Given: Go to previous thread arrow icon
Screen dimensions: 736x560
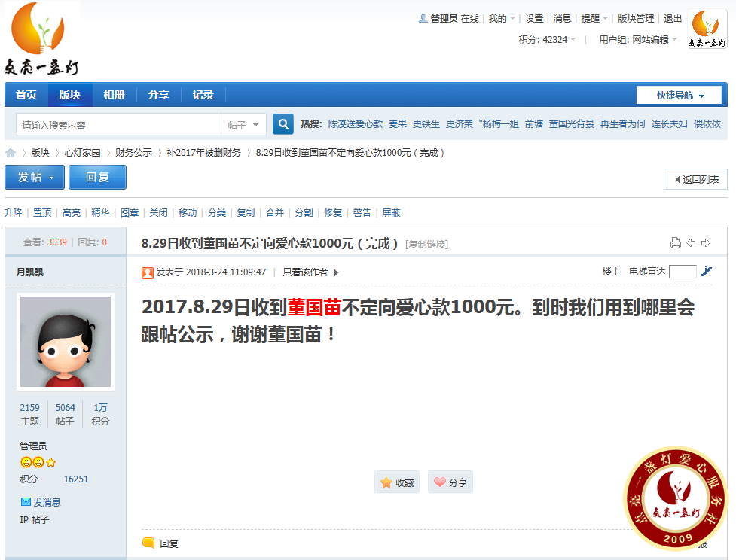Looking at the screenshot, I should tap(691, 242).
